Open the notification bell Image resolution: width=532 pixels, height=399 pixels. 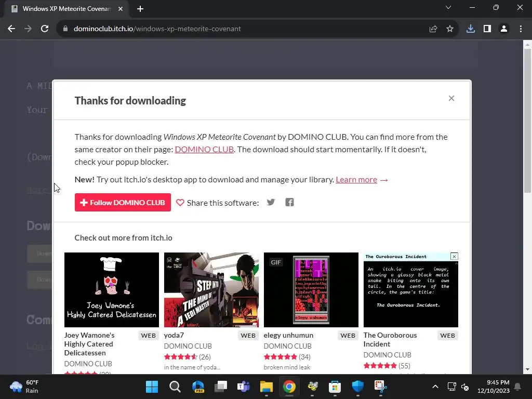click(x=518, y=387)
